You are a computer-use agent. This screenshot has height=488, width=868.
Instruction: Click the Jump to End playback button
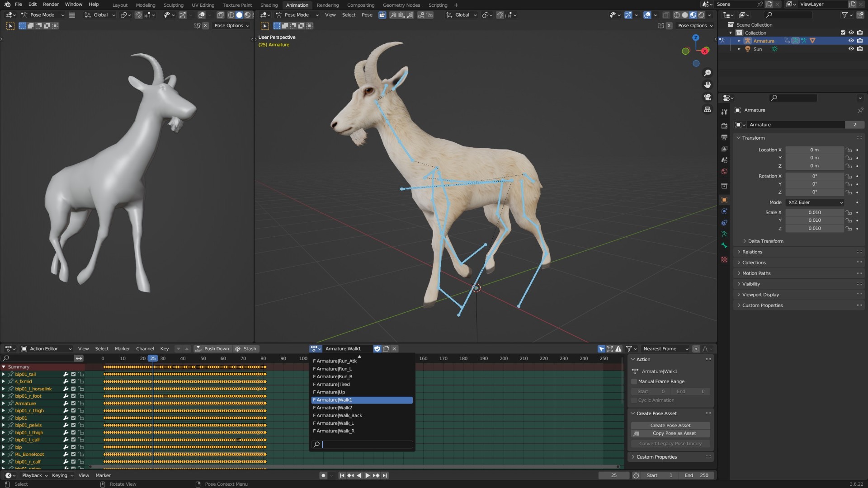[x=385, y=475]
